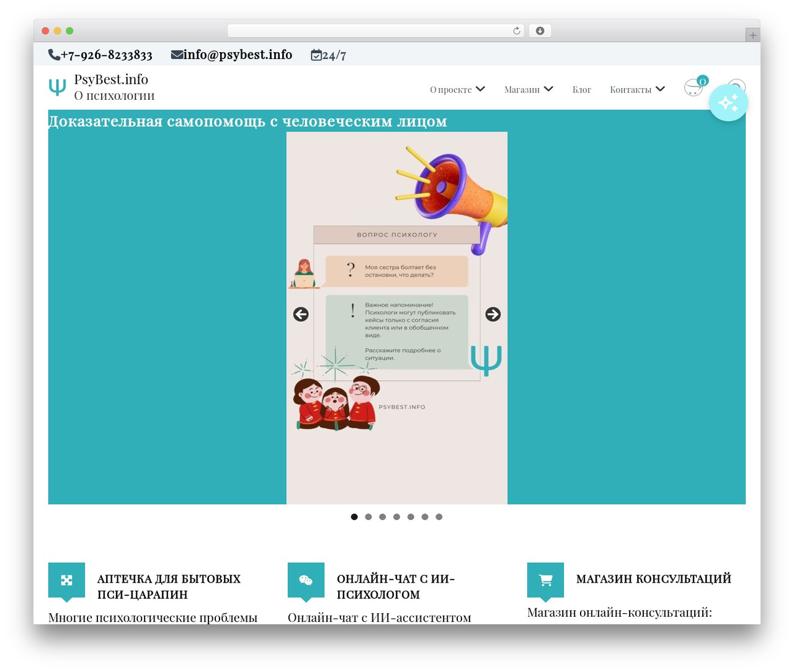This screenshot has width=794, height=672.
Task: Reload page using browser refresh icon
Action: [x=517, y=31]
